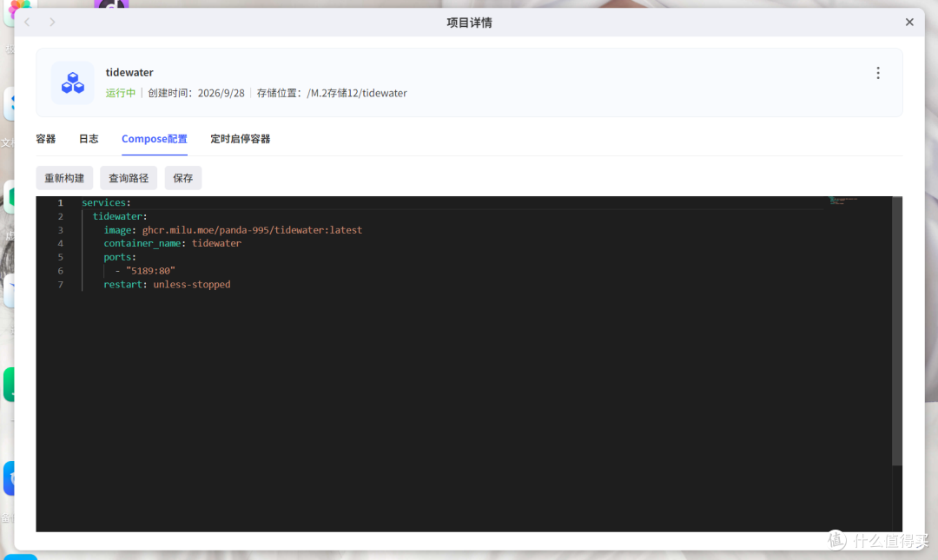The height and width of the screenshot is (560, 938).
Task: Switch to the 容器 tab
Action: click(45, 139)
